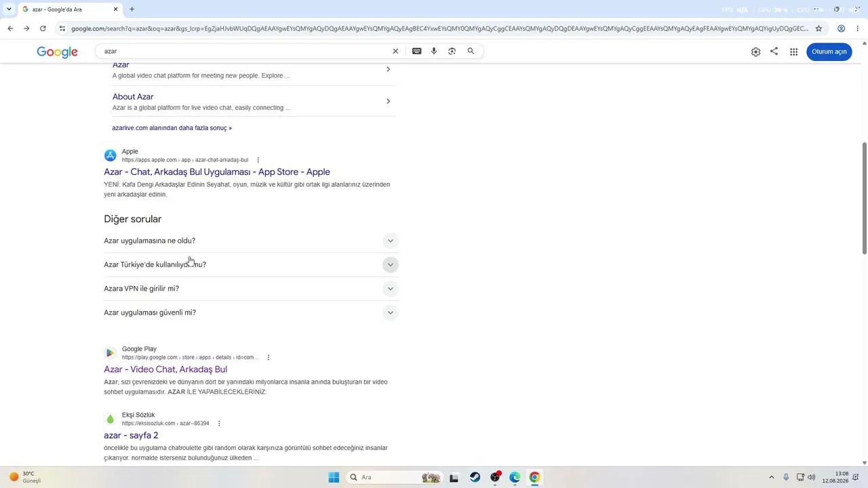The width and height of the screenshot is (868, 488).
Task: Click the taskbar 'Ara' search box
Action: (395, 477)
